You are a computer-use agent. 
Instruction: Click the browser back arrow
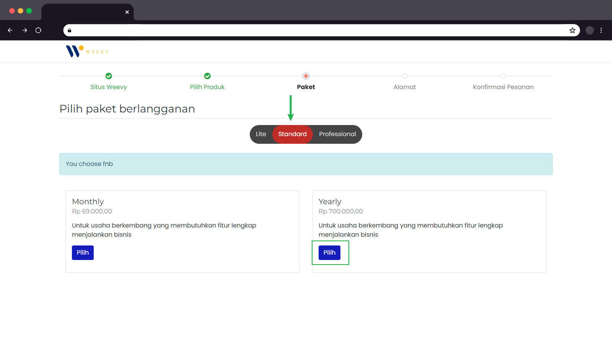click(x=10, y=30)
